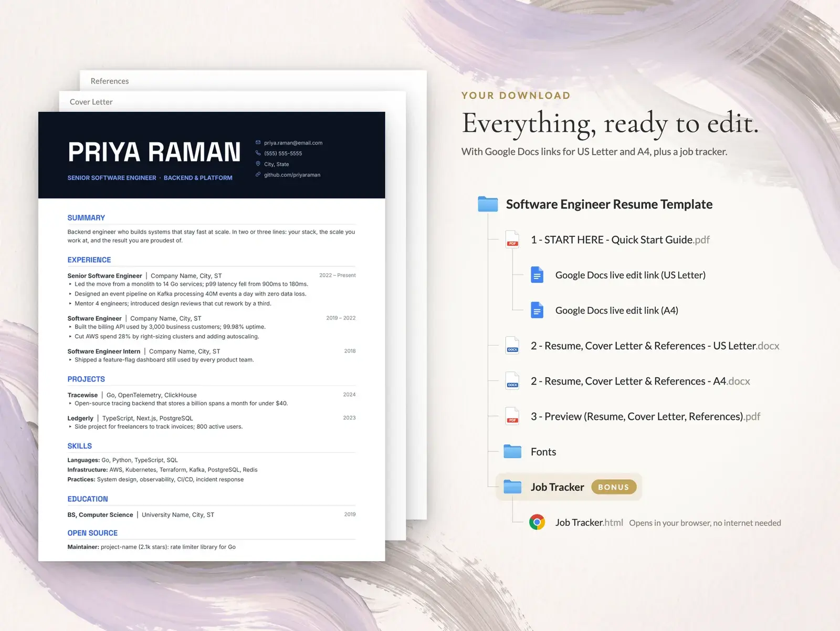Click the PDF icon beside Quick Start Guide
Viewport: 840px width, 631px height.
coord(512,240)
